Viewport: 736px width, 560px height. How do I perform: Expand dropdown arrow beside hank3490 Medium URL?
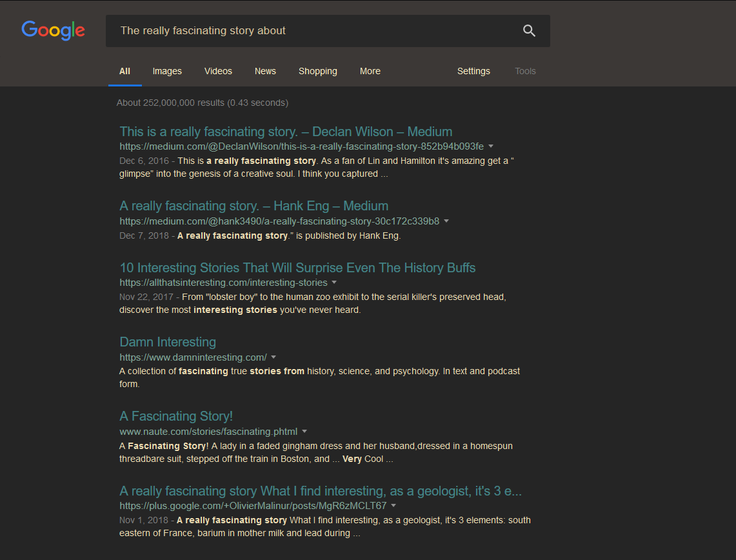pos(446,221)
